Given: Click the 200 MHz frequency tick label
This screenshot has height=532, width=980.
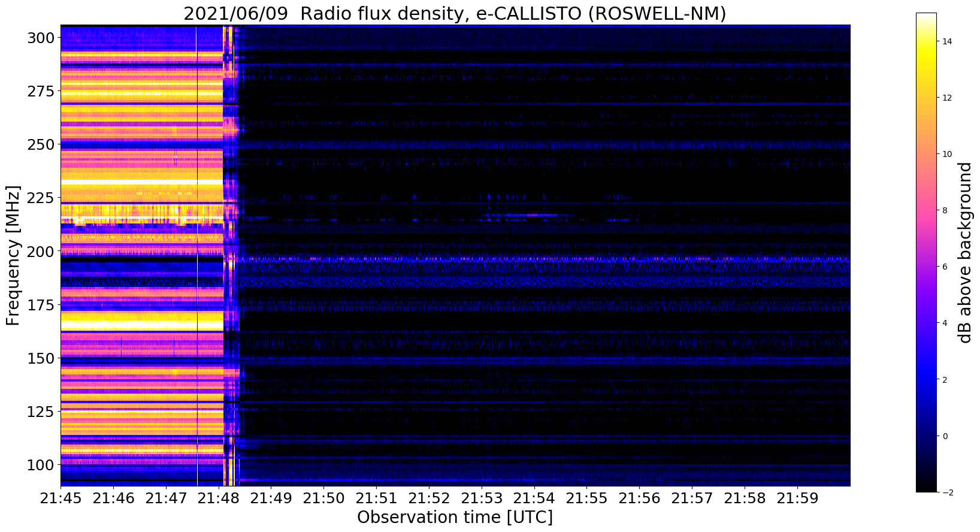Looking at the screenshot, I should (41, 251).
